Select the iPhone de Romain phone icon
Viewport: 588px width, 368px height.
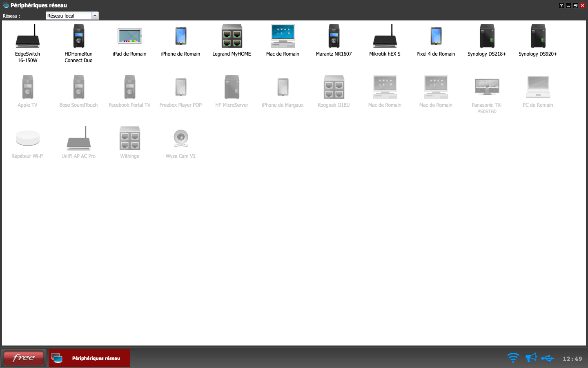tap(180, 36)
